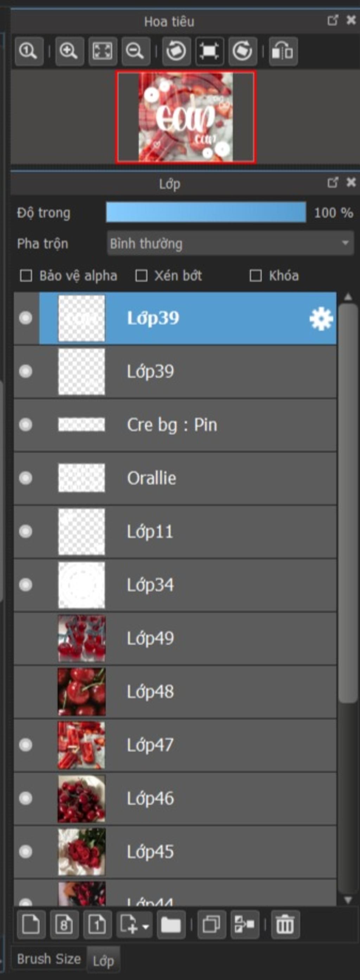Select the Lớp47 layer thumbnail
Screen dimensions: 360x980
point(82,745)
